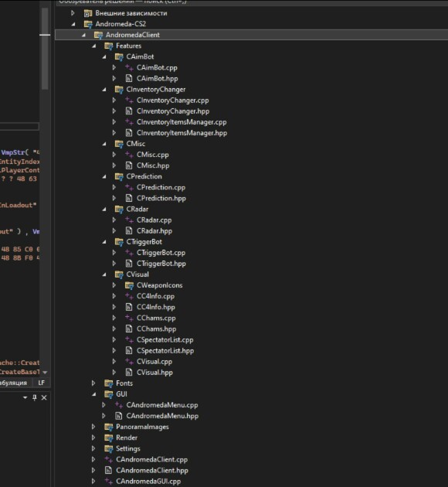Click the Settings folder icon
The image size is (448, 487).
109,448
